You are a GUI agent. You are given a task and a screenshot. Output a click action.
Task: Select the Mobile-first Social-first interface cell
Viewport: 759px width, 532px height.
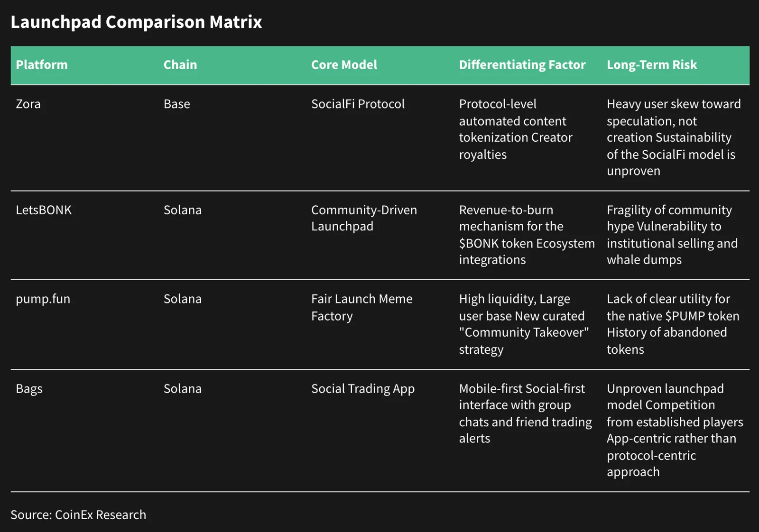[525, 413]
